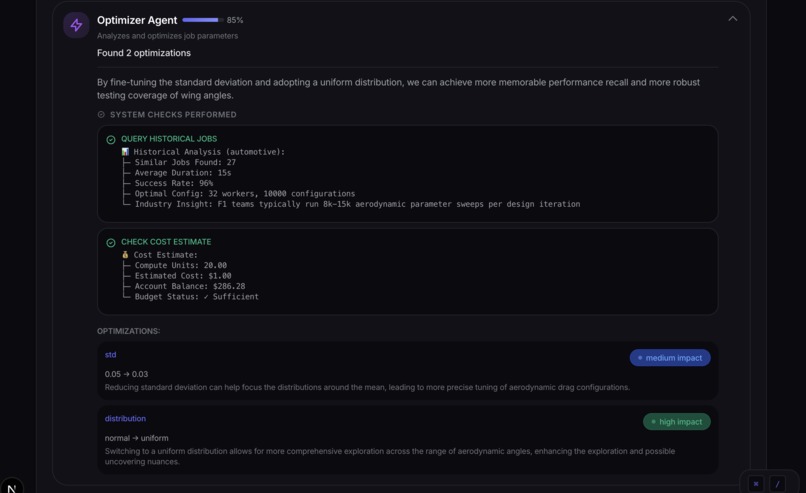Screen dimensions: 806x493
Task: Click the 'Reducing standard deviation' description text
Action: [367, 387]
